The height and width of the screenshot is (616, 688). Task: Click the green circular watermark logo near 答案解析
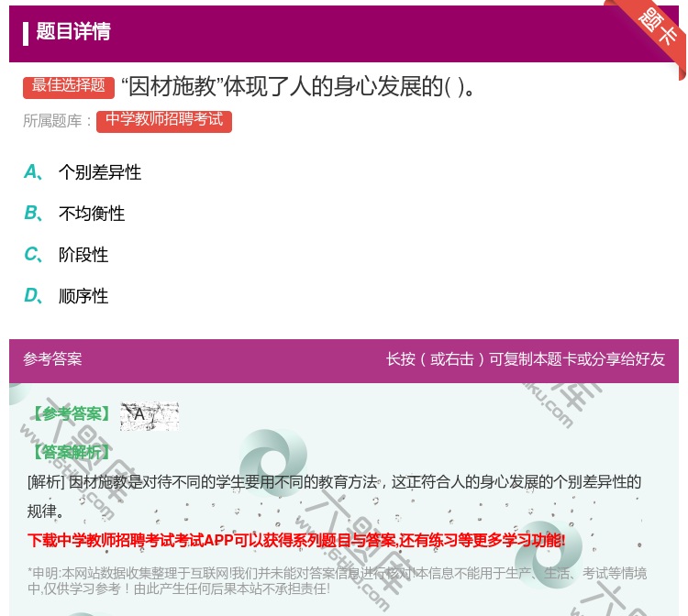point(272,461)
